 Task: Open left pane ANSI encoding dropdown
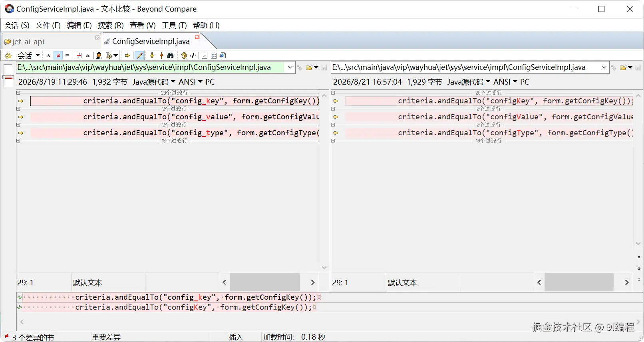190,82
